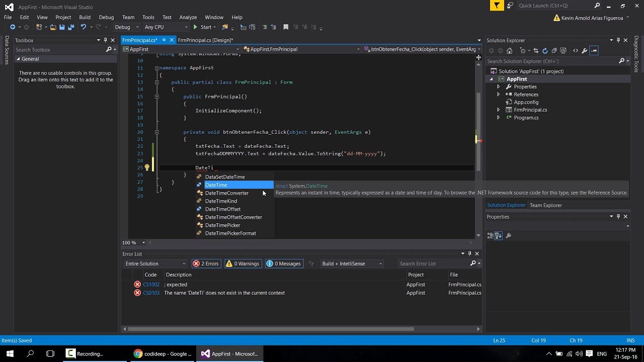
Task: Open error code link CS0103
Action: pos(151,293)
